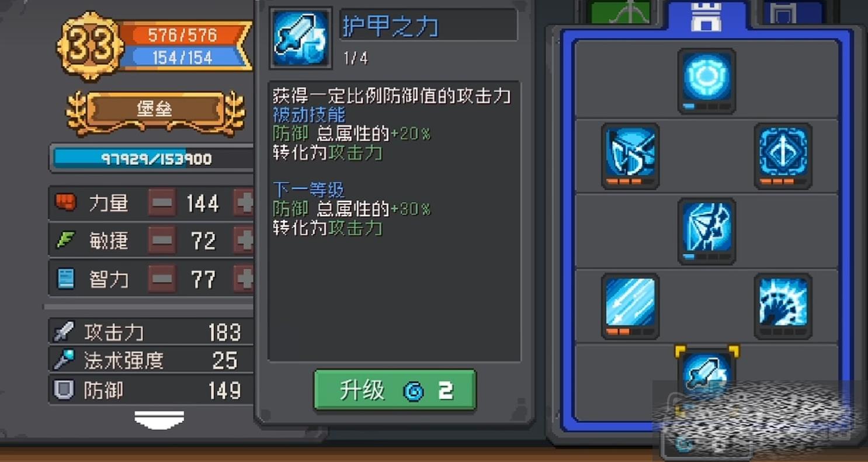Expand the stats list with the white arrow
The width and height of the screenshot is (868, 462).
pyautogui.click(x=159, y=419)
